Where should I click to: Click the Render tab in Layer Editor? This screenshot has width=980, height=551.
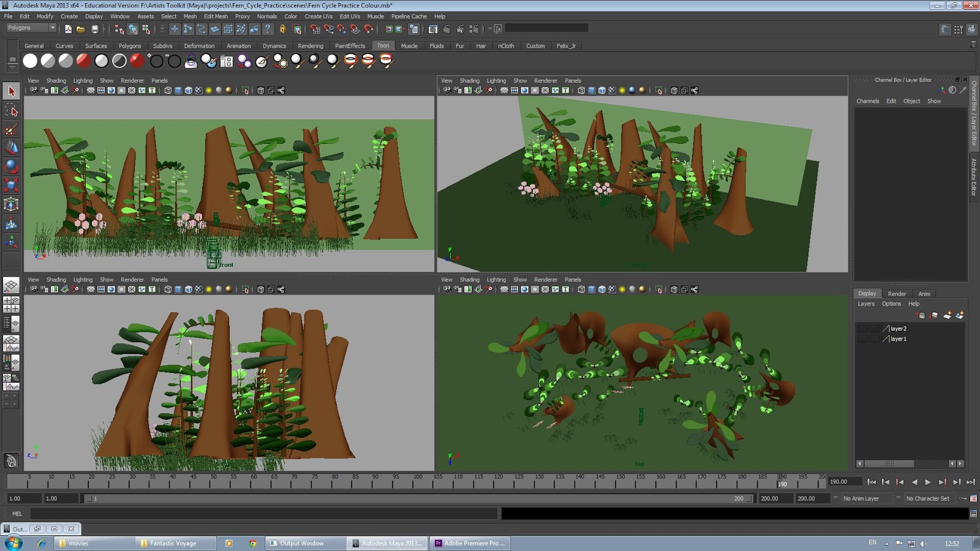coord(897,294)
